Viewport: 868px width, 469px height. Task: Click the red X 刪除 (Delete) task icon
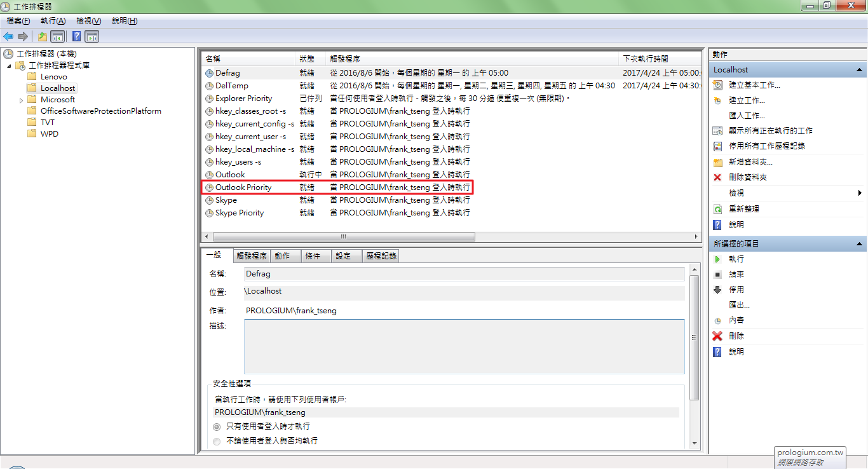click(717, 336)
